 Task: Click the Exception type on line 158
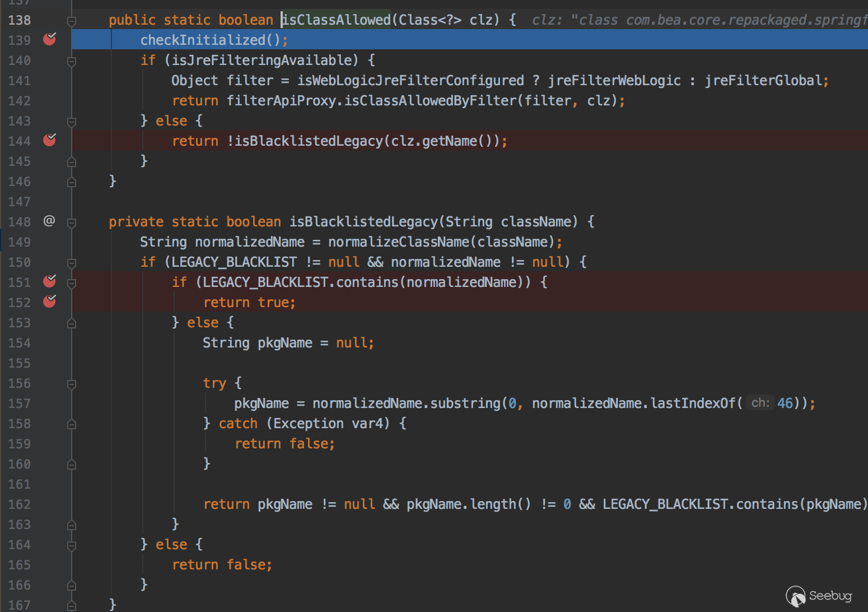[309, 423]
